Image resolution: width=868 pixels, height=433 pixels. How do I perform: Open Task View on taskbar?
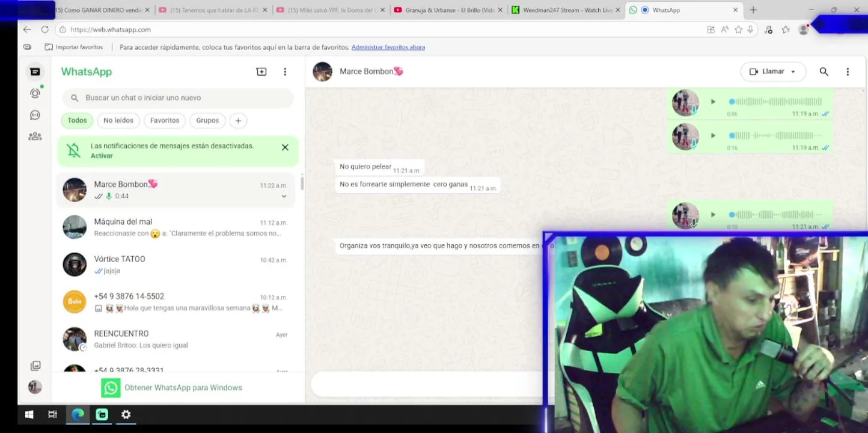click(53, 414)
